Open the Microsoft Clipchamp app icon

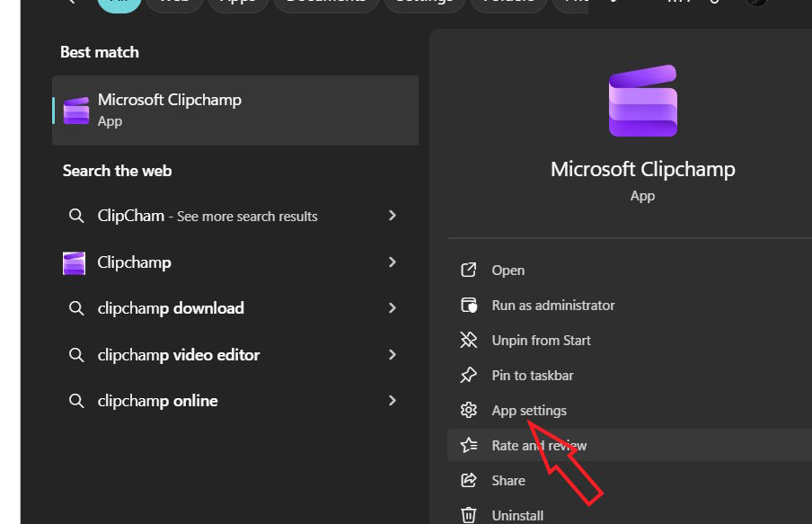(x=76, y=110)
